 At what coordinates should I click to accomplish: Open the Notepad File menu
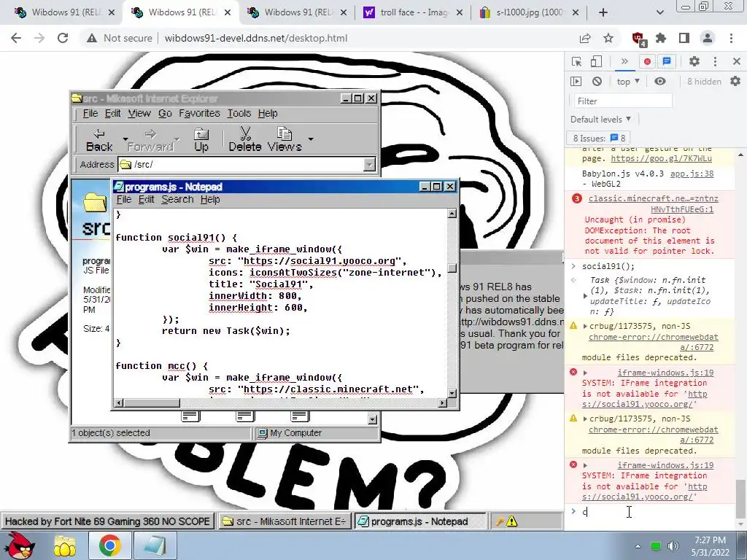123,200
